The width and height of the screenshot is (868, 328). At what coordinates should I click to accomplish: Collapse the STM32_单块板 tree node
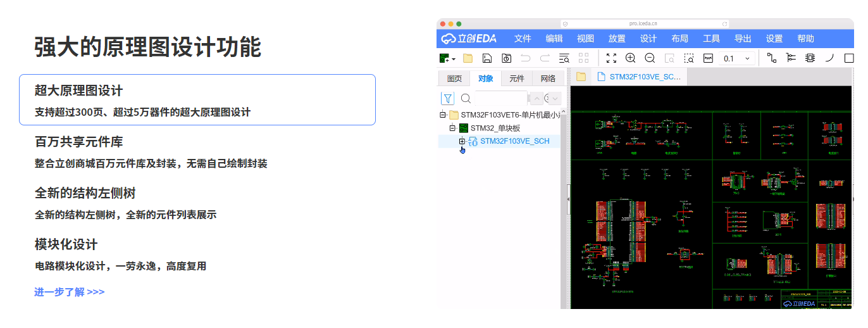[452, 128]
